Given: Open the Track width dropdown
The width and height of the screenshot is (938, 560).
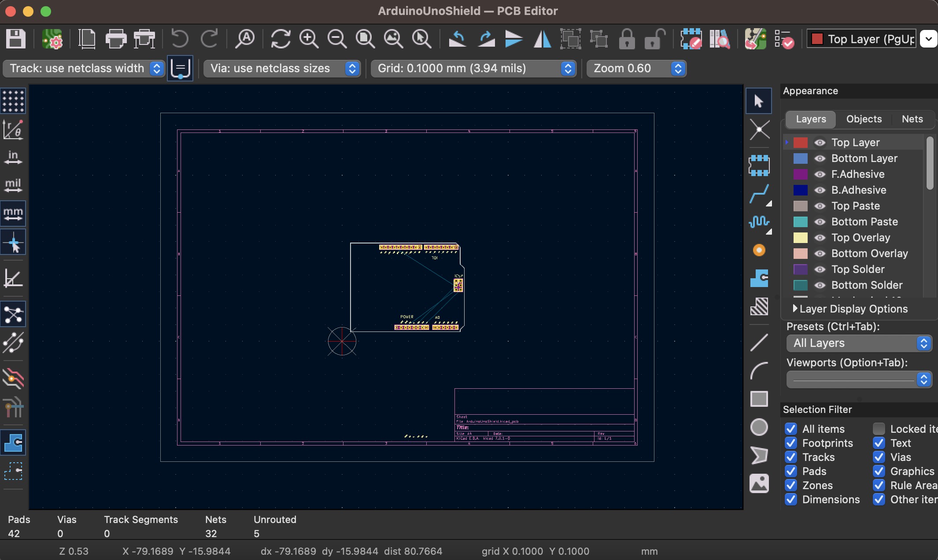Looking at the screenshot, I should (x=84, y=68).
